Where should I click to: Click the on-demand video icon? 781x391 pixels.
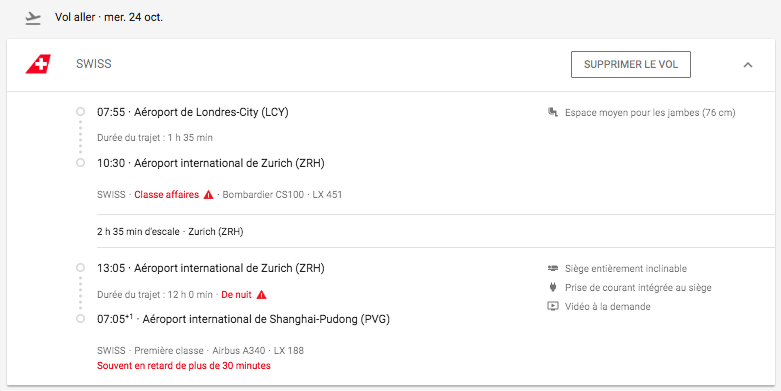point(552,306)
